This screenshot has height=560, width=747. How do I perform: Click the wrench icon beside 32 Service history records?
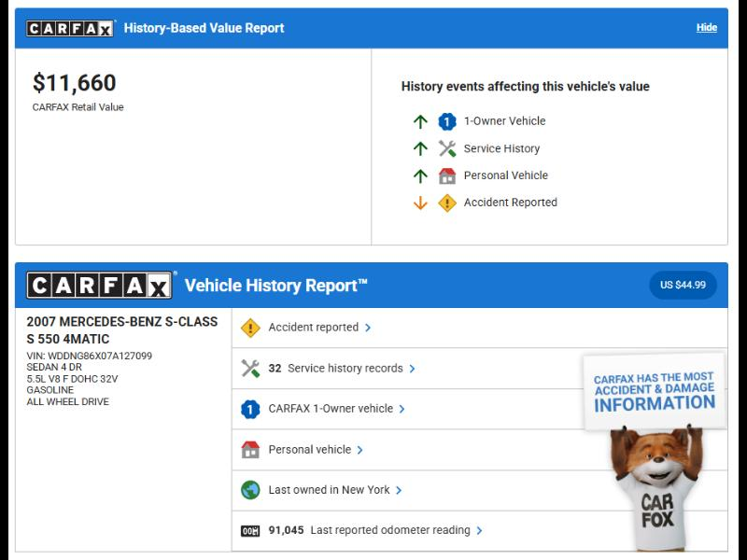pyautogui.click(x=250, y=369)
